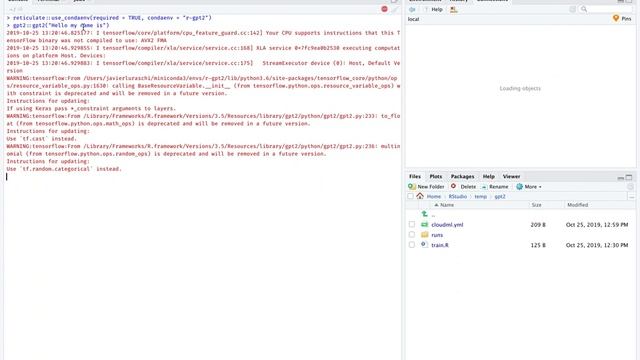Click the cloudml.yml file icon
Image resolution: width=640 pixels, height=360 pixels.
424,224
